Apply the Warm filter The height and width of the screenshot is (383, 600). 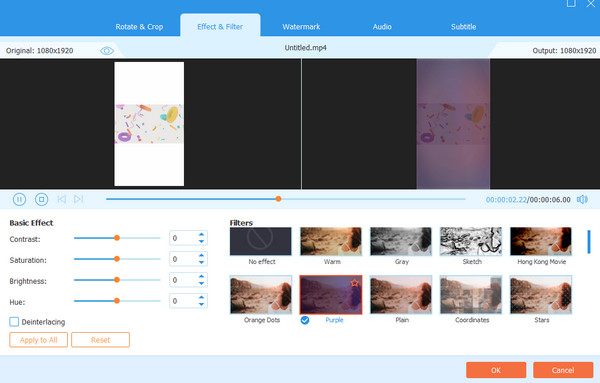click(x=331, y=241)
